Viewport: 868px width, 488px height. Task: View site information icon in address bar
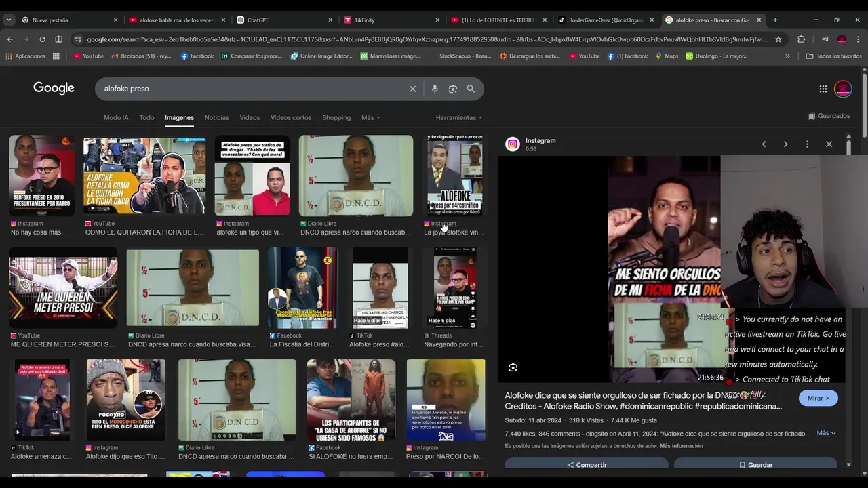point(78,39)
